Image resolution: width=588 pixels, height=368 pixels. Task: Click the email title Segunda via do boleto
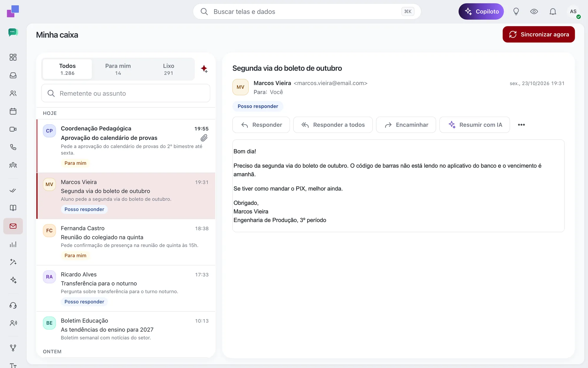point(287,68)
